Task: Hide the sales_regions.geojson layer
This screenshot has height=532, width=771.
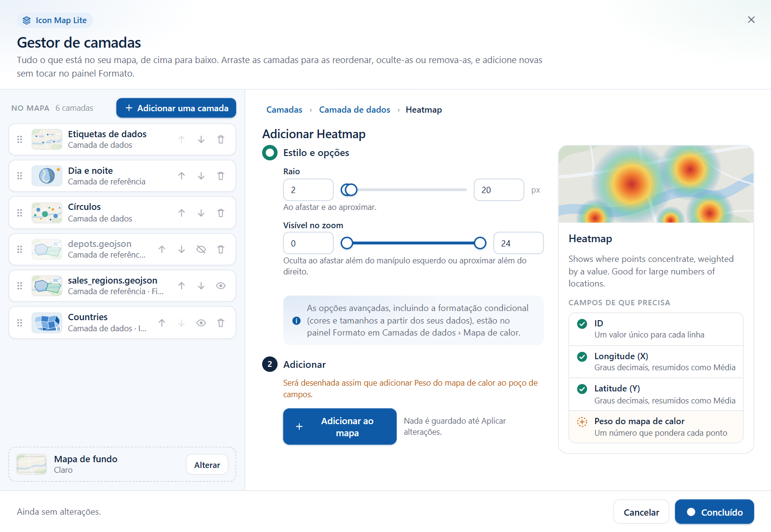Action: point(221,286)
